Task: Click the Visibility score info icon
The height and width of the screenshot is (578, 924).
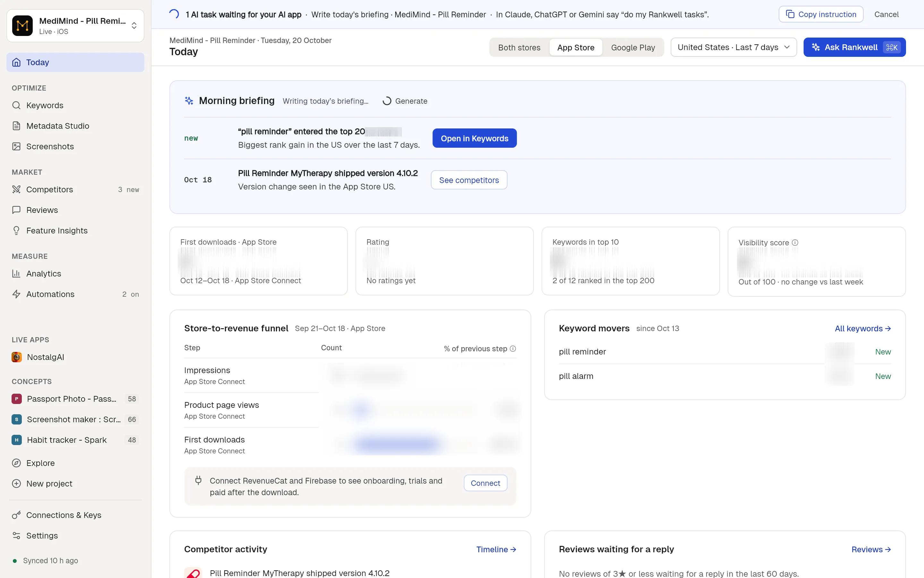Action: [795, 243]
